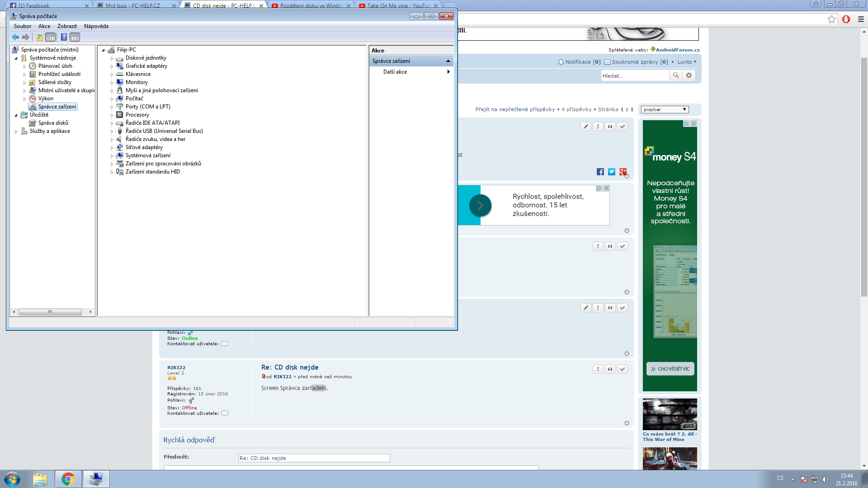Collapse the Systémové nástroje tree node
868x488 pixels.
tap(16, 58)
